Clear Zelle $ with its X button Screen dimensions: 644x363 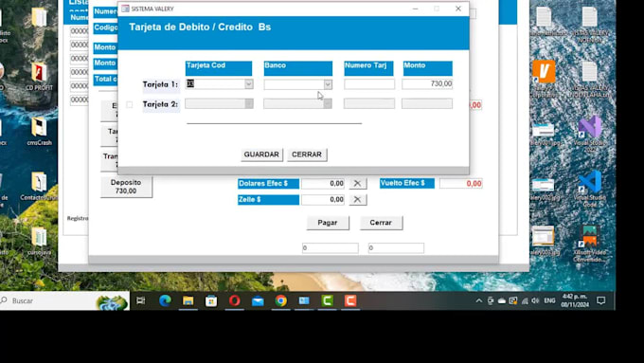[357, 199]
